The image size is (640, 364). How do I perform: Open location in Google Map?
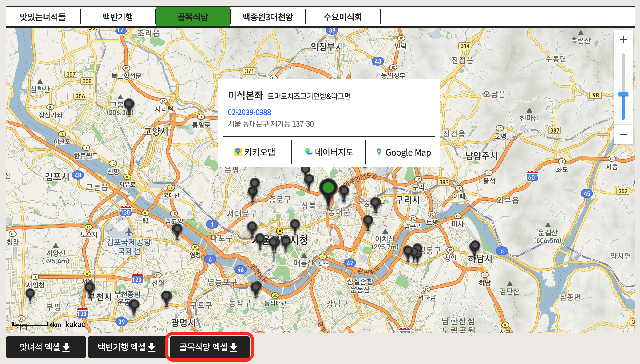tap(403, 152)
